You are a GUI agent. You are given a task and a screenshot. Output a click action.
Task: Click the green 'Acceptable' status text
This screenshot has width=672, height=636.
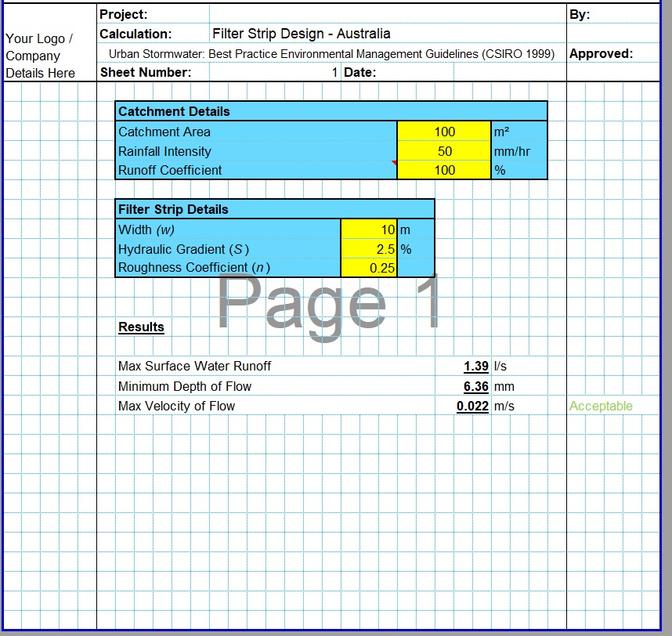[601, 406]
